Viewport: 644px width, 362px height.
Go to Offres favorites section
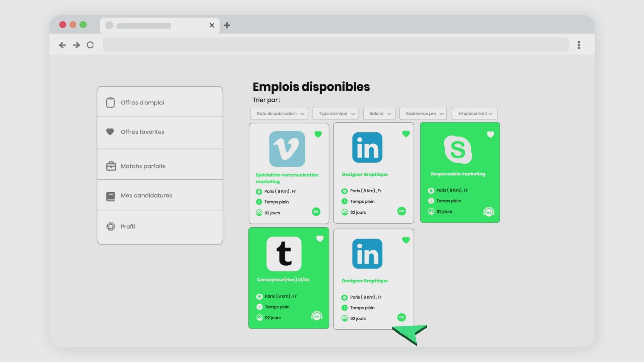[143, 132]
